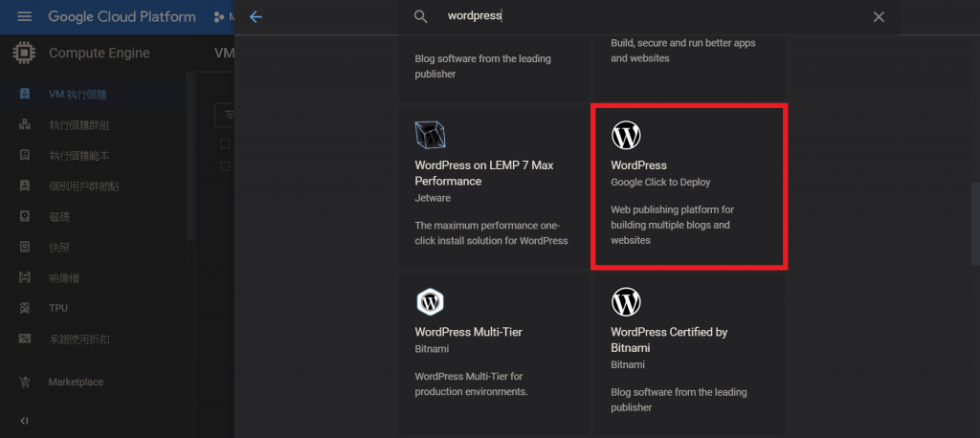Collapse the sidebar with bottom arrow icon

click(24, 421)
